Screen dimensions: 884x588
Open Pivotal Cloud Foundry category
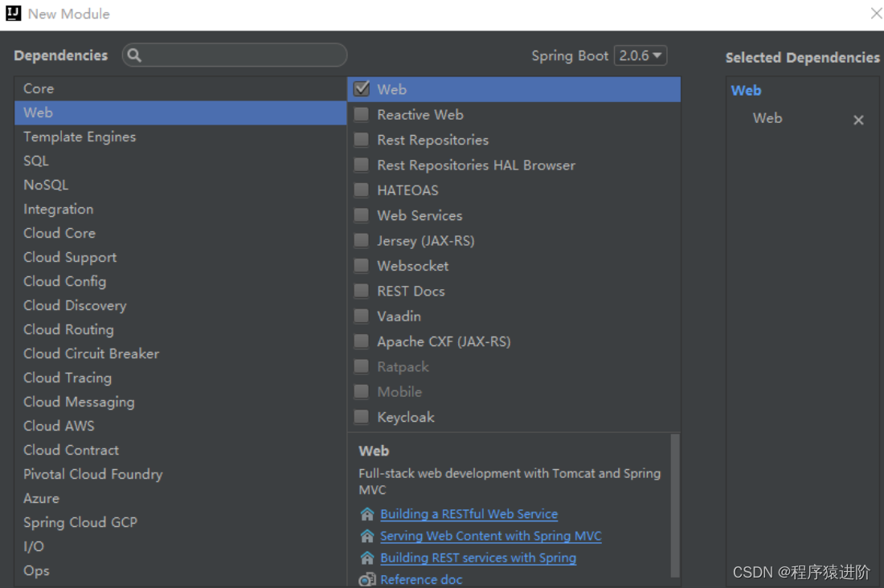[x=180, y=474]
